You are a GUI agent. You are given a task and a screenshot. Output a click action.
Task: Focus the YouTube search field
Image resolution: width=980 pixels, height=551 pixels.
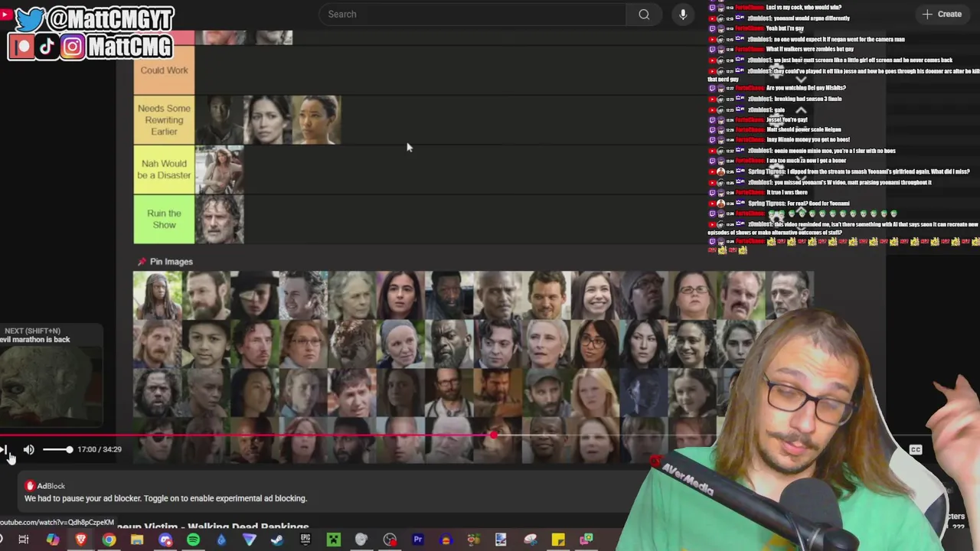(x=472, y=14)
